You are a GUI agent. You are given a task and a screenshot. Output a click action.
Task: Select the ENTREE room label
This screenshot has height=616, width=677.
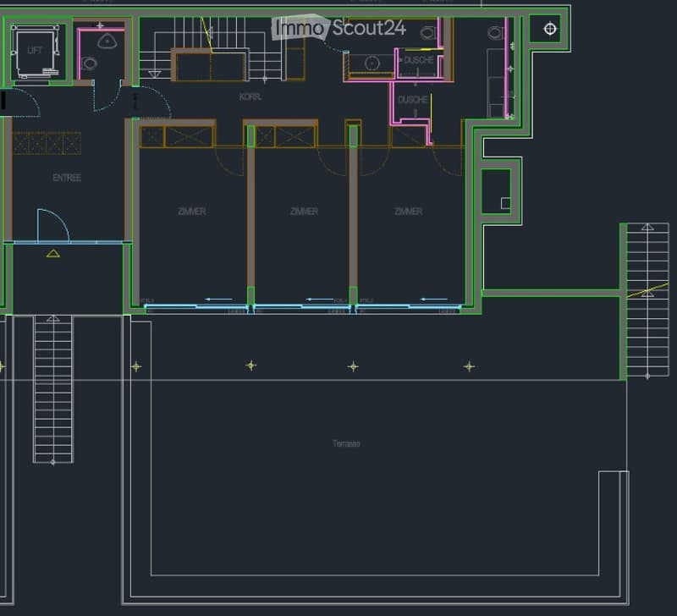click(67, 178)
